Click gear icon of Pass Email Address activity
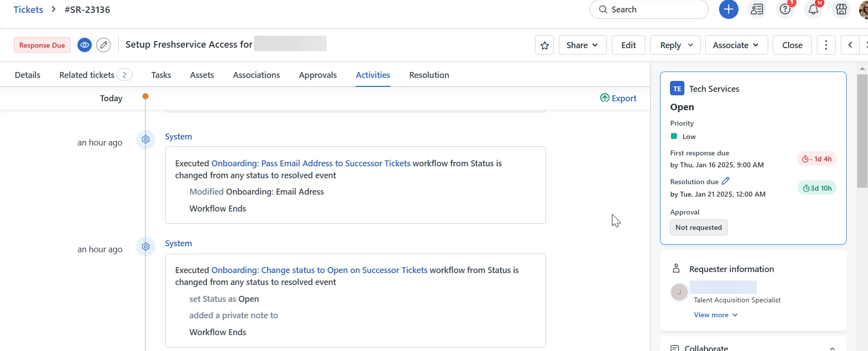This screenshot has height=351, width=868. (145, 140)
